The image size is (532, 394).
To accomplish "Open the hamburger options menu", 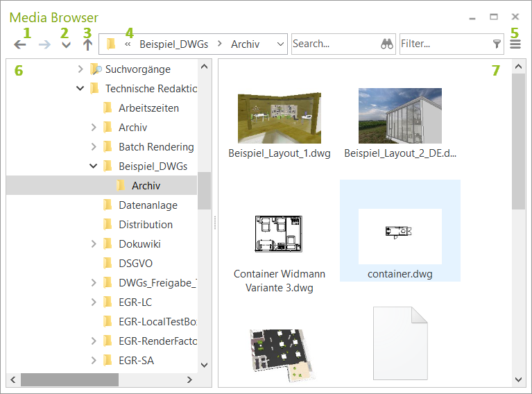I will [x=515, y=44].
